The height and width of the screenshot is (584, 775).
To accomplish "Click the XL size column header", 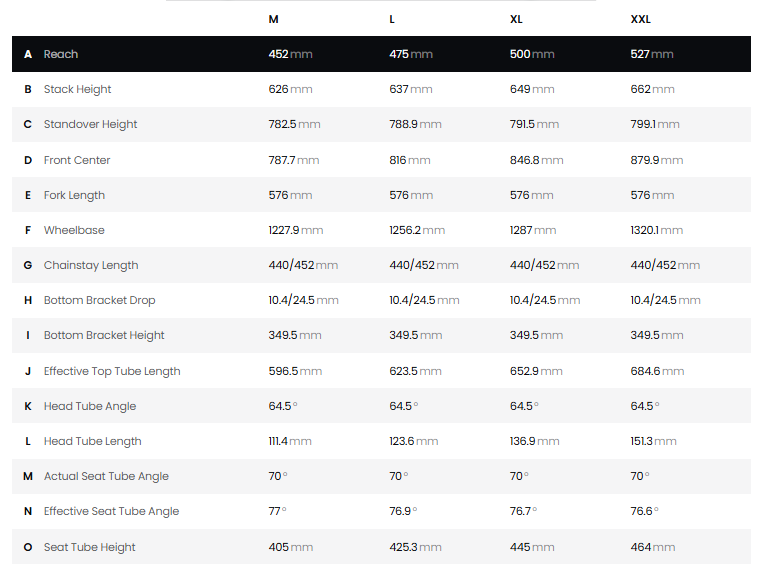I will click(516, 19).
